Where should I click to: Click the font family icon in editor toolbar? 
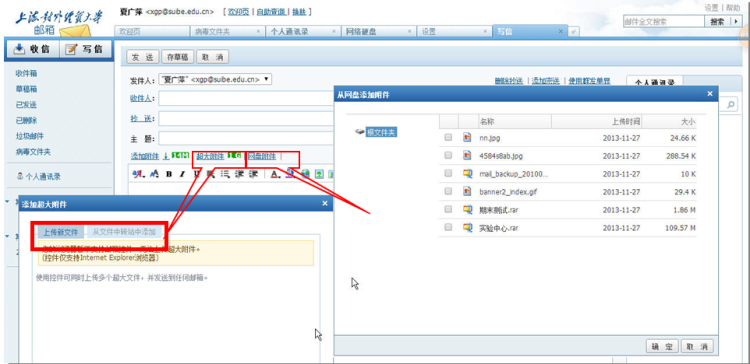[138, 174]
